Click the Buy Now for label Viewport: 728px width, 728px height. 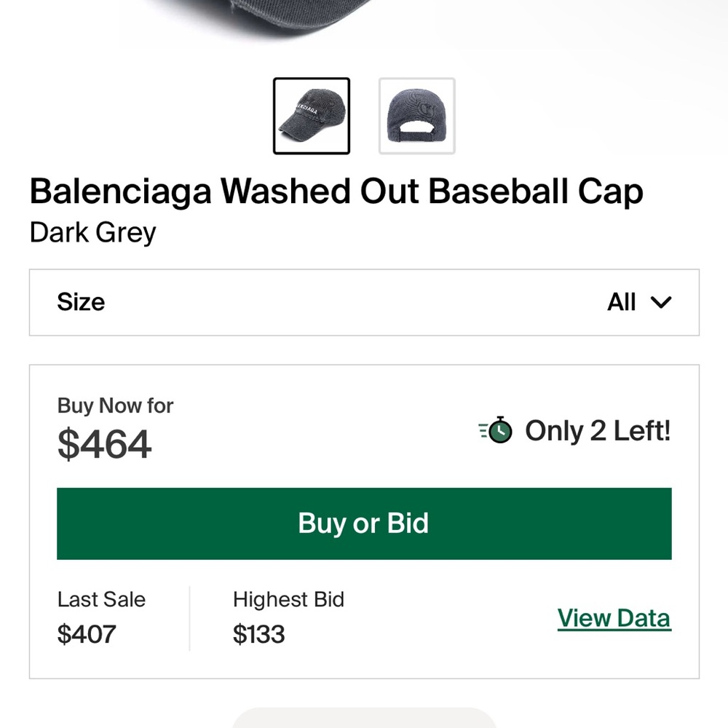[x=115, y=405]
